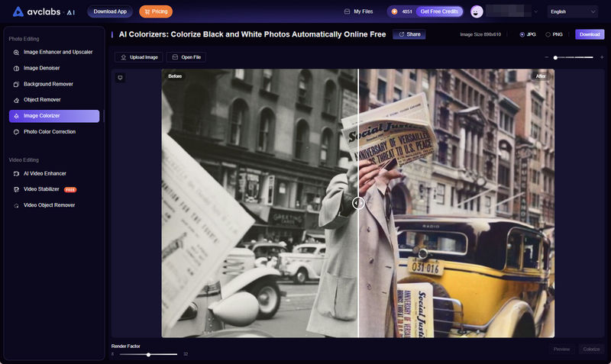This screenshot has width=611, height=364.
Task: Select the JPG output format
Action: tap(522, 34)
